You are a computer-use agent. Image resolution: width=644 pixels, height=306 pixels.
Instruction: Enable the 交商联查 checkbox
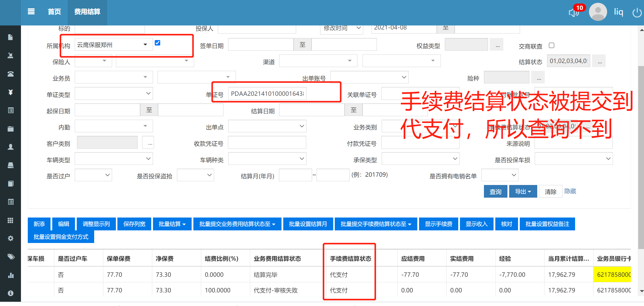[x=551, y=45]
